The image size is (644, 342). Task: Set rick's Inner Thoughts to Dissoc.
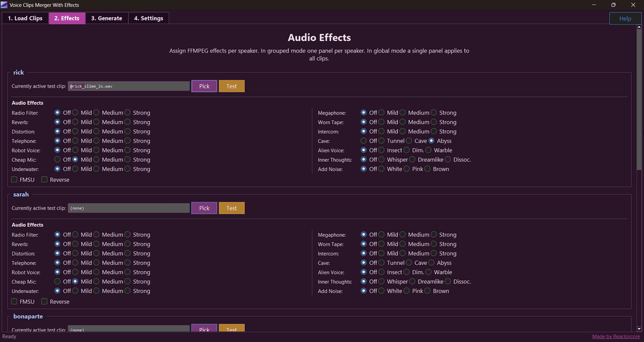[448, 160]
